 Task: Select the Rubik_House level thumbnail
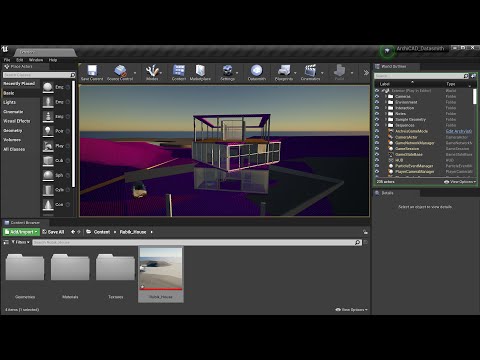pos(161,275)
